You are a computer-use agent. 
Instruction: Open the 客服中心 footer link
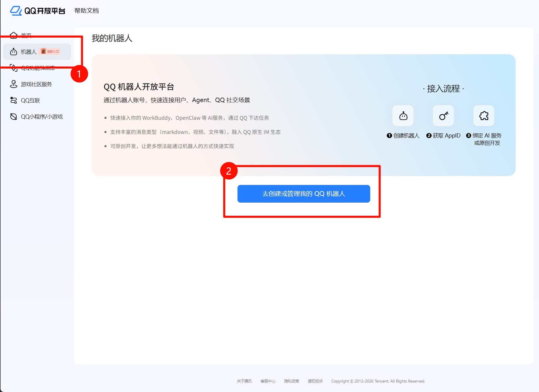click(268, 381)
